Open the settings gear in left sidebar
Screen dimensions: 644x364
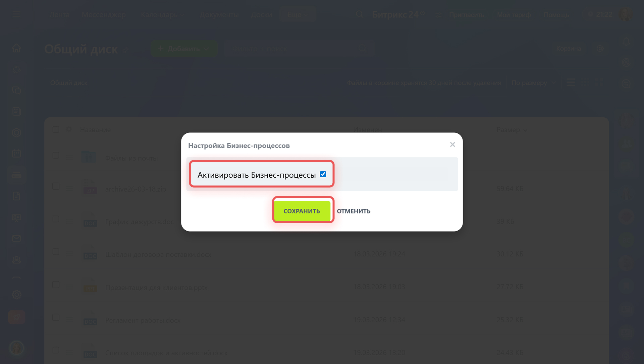pyautogui.click(x=16, y=295)
